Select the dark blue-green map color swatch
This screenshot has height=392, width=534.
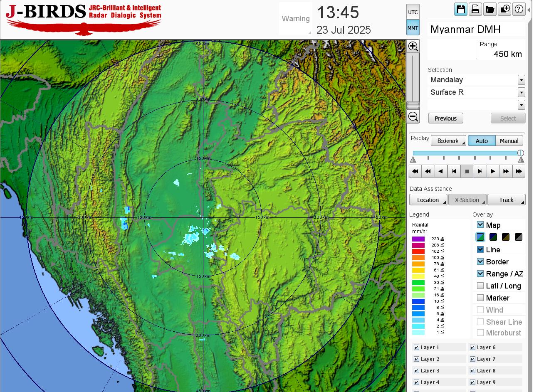pyautogui.click(x=493, y=237)
